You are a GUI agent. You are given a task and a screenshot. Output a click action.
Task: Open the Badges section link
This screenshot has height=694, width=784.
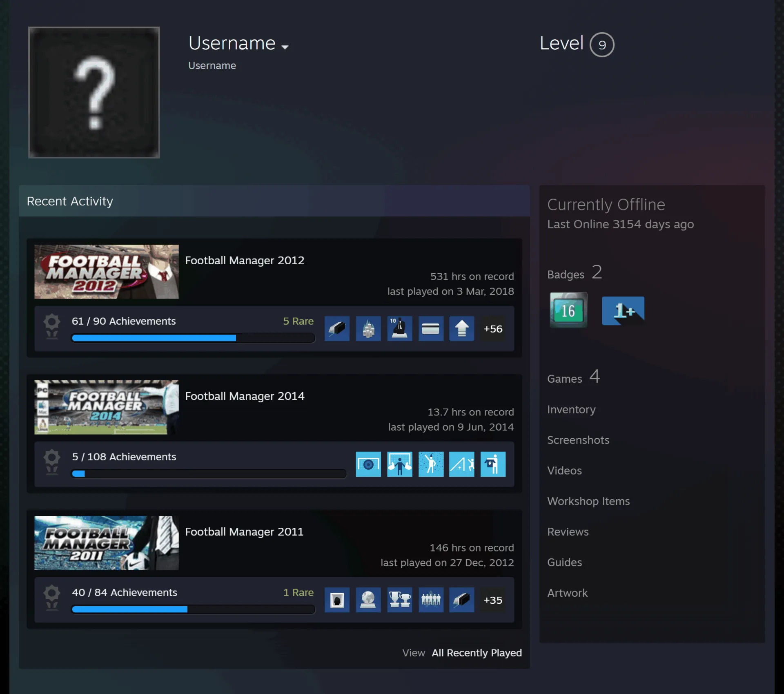point(575,272)
